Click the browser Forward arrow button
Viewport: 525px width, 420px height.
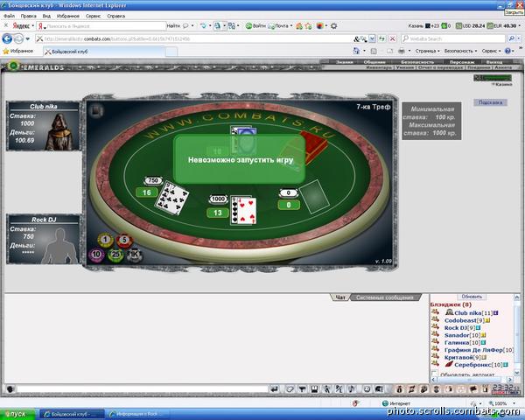tap(18, 38)
